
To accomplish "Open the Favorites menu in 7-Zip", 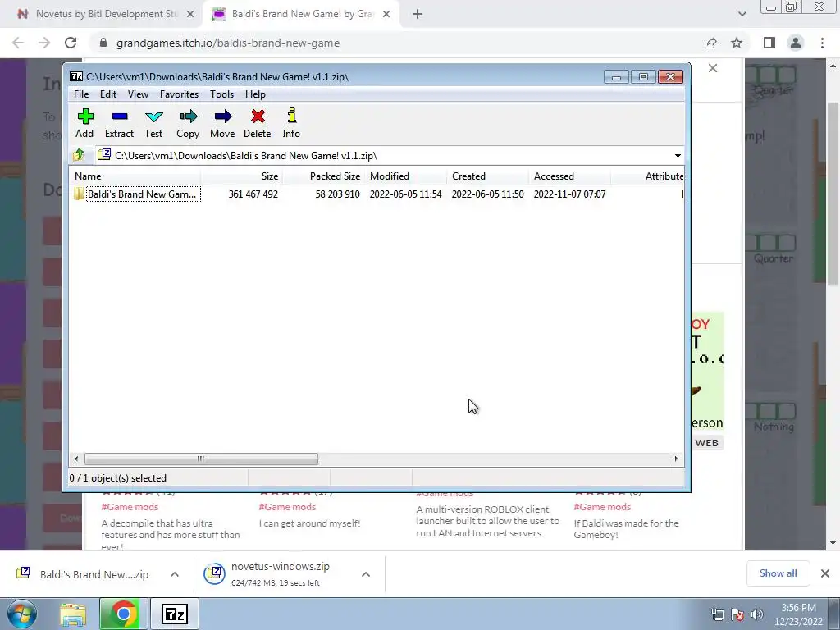I will point(179,94).
